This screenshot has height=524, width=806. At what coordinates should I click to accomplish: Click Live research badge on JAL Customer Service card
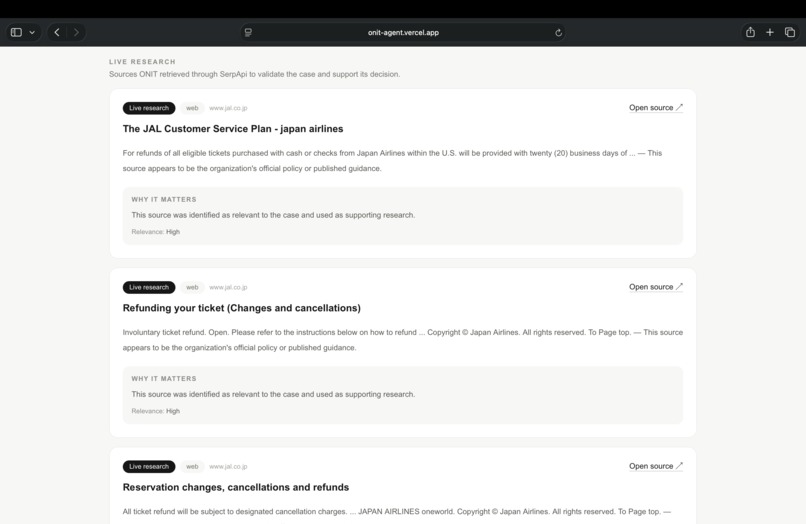tap(149, 108)
